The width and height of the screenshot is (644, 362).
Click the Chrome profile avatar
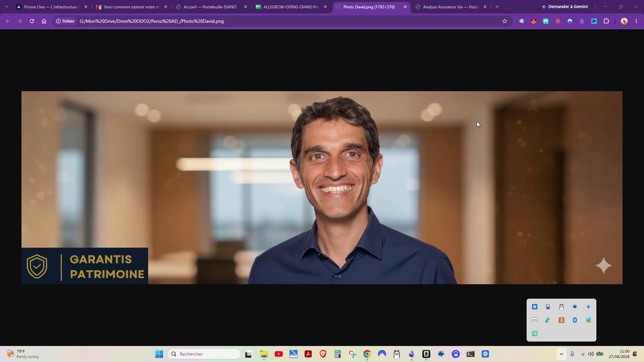(x=624, y=21)
